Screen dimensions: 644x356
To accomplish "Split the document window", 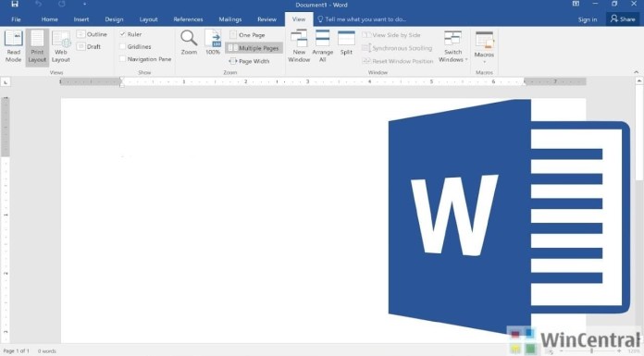I will pos(346,43).
